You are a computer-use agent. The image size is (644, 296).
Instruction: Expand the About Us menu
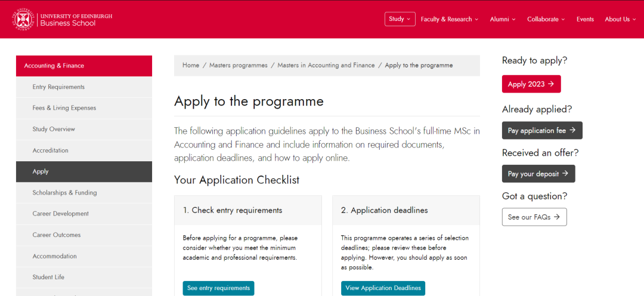621,19
